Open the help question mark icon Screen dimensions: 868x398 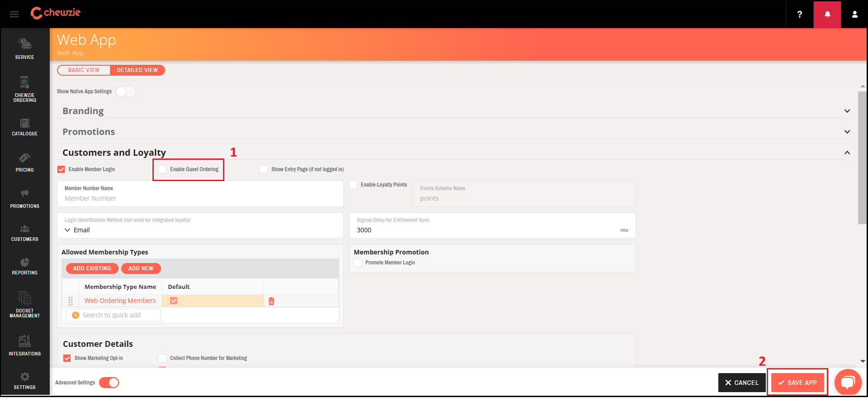click(799, 14)
